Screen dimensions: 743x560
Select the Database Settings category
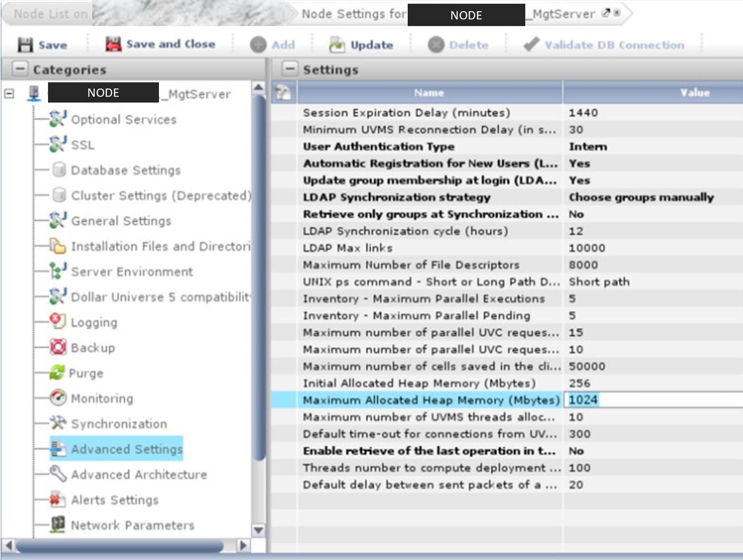(126, 170)
